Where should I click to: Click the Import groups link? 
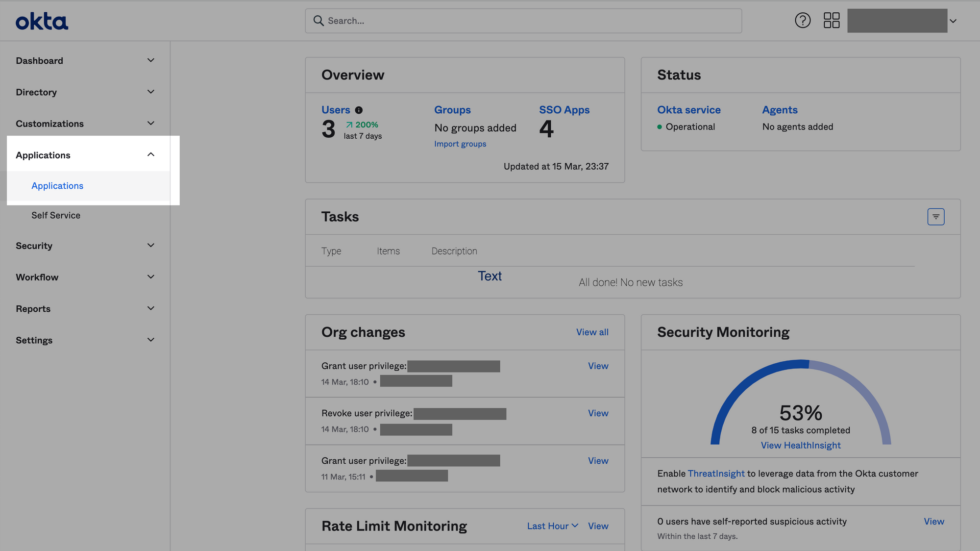[460, 144]
